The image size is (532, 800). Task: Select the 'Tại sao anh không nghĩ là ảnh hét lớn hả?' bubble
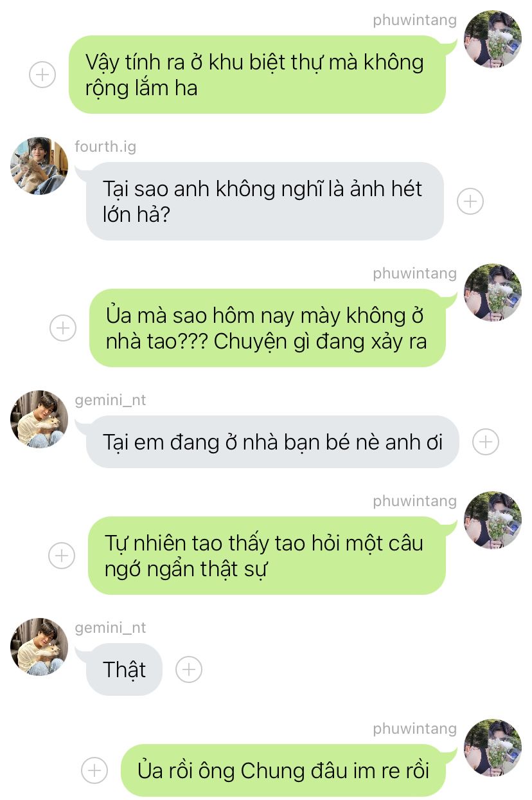pyautogui.click(x=265, y=201)
